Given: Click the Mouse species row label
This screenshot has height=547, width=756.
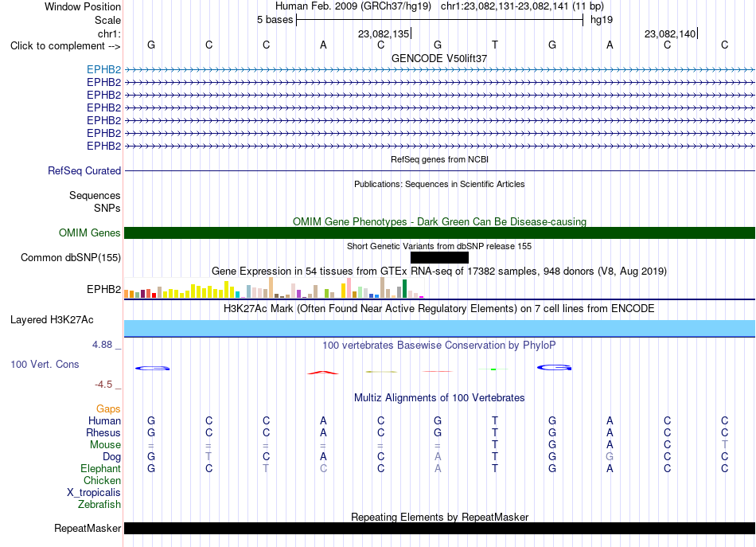Looking at the screenshot, I should 105,445.
